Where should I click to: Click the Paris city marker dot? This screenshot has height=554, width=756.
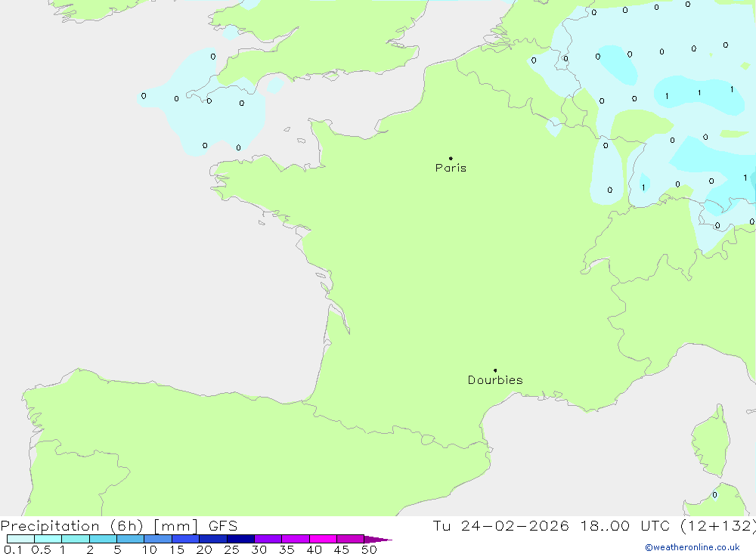451,159
